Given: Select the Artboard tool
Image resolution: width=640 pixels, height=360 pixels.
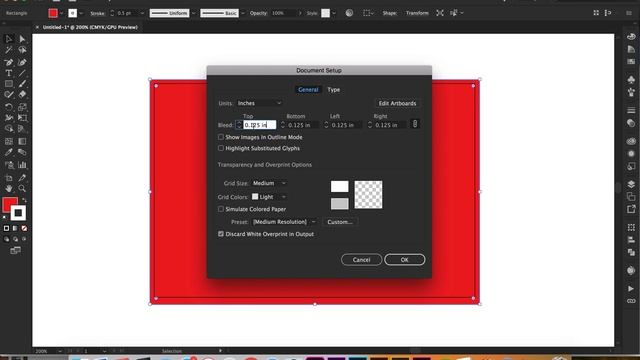Looking at the screenshot, I should 9,178.
